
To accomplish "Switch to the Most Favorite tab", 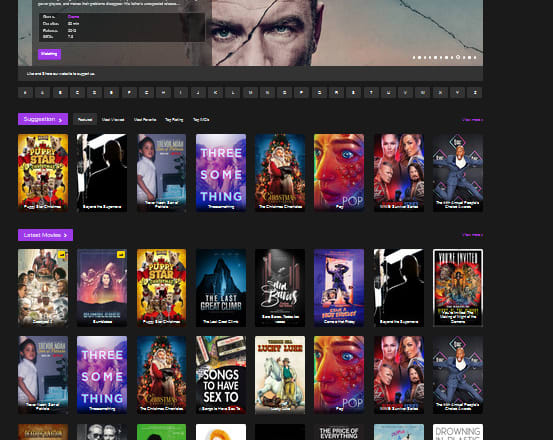I will coord(145,120).
